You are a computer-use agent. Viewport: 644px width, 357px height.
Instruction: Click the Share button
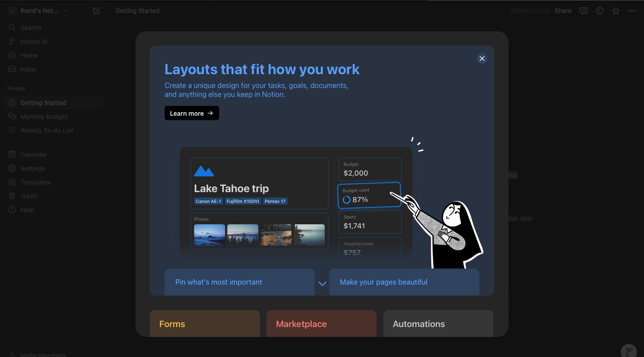(x=563, y=11)
